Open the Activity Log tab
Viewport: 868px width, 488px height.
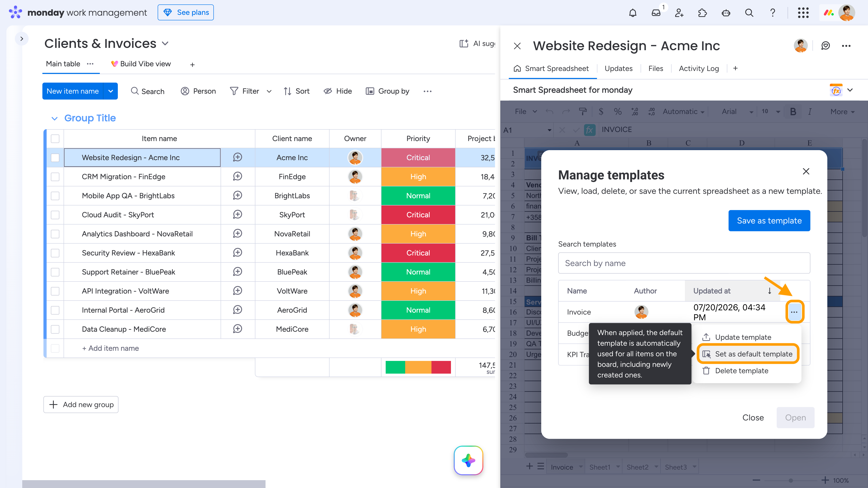pyautogui.click(x=698, y=69)
